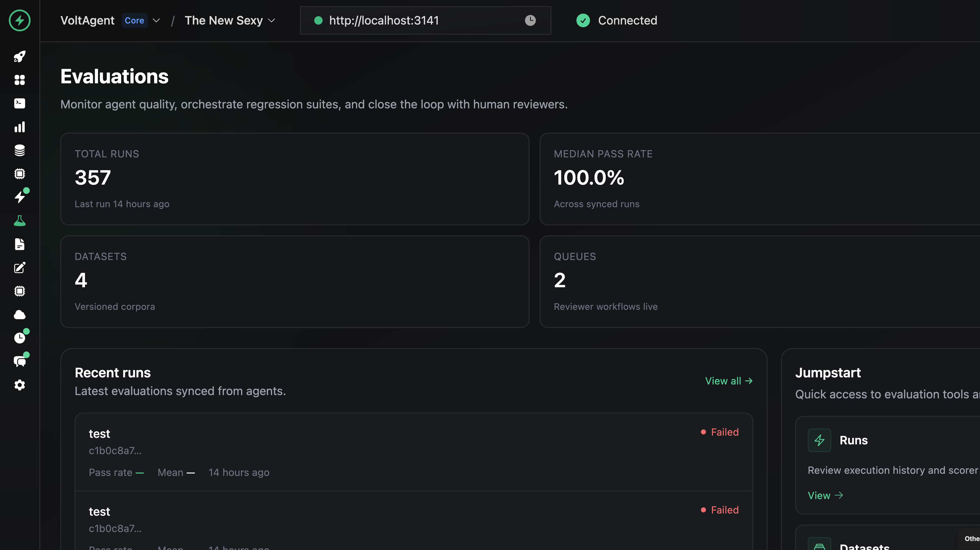This screenshot has width=980, height=550.
Task: Click the clock icon inside the URL field
Action: [x=530, y=20]
